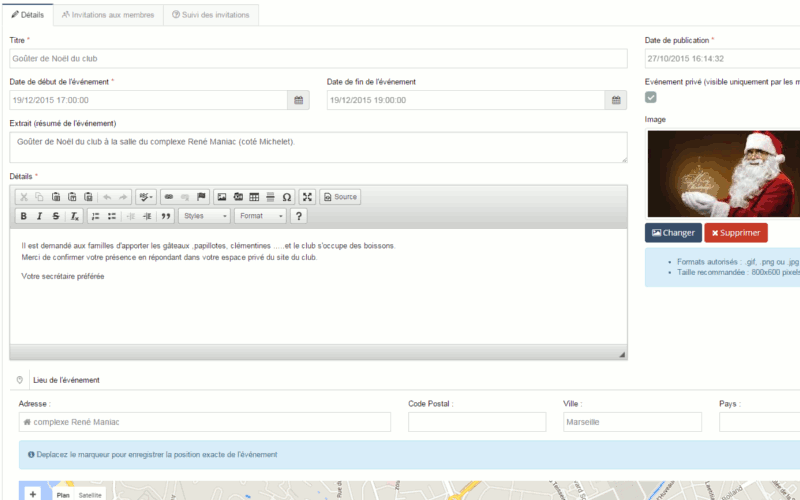Click the Paste icon in editor toolbar
This screenshot has width=800, height=500.
[56, 197]
